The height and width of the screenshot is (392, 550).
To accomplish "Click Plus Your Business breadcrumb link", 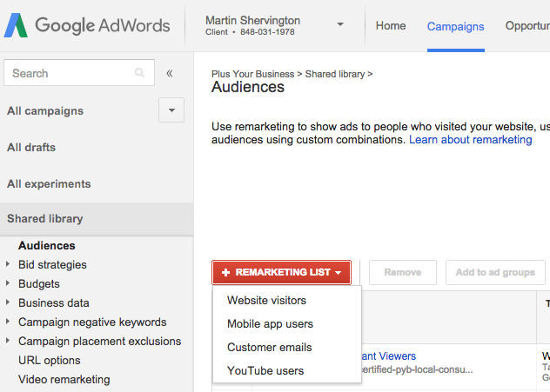I will [252, 74].
